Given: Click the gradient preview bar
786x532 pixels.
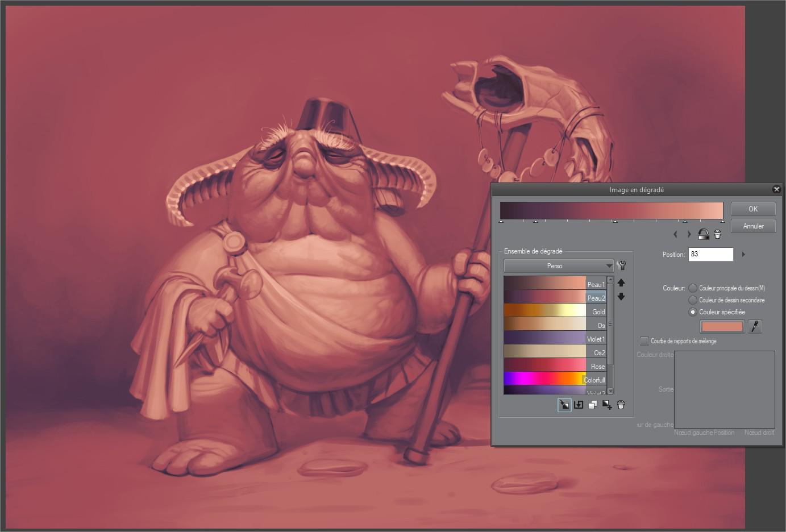Looking at the screenshot, I should pyautogui.click(x=612, y=210).
